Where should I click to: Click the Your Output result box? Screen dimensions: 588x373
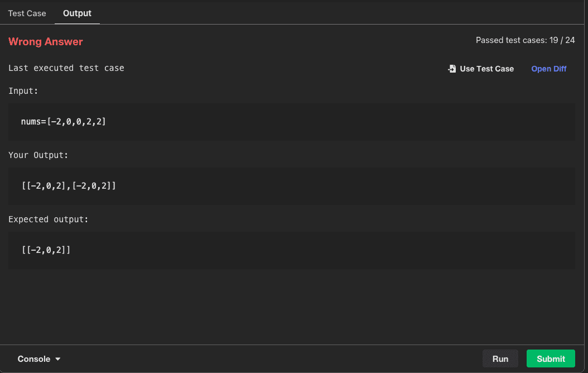tap(291, 185)
